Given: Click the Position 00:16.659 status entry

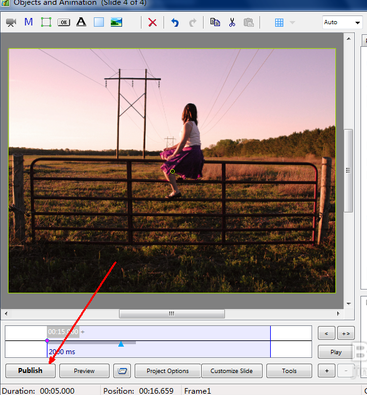Looking at the screenshot, I should pos(138,391).
